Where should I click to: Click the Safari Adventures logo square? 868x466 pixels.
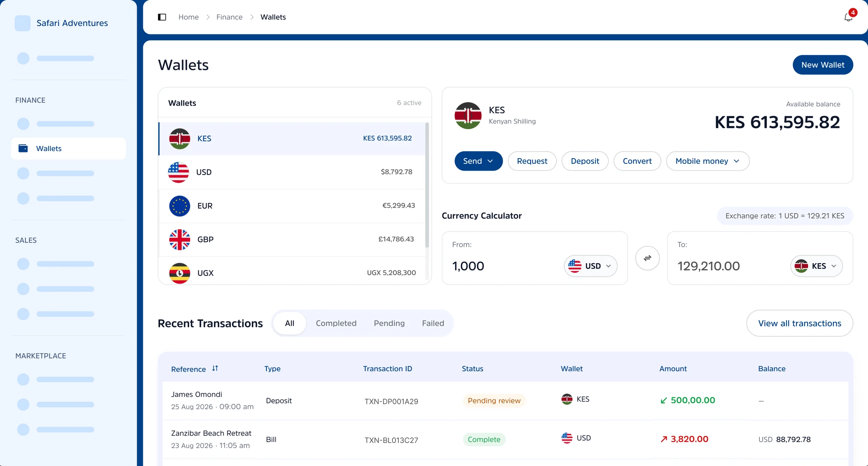pyautogui.click(x=23, y=23)
